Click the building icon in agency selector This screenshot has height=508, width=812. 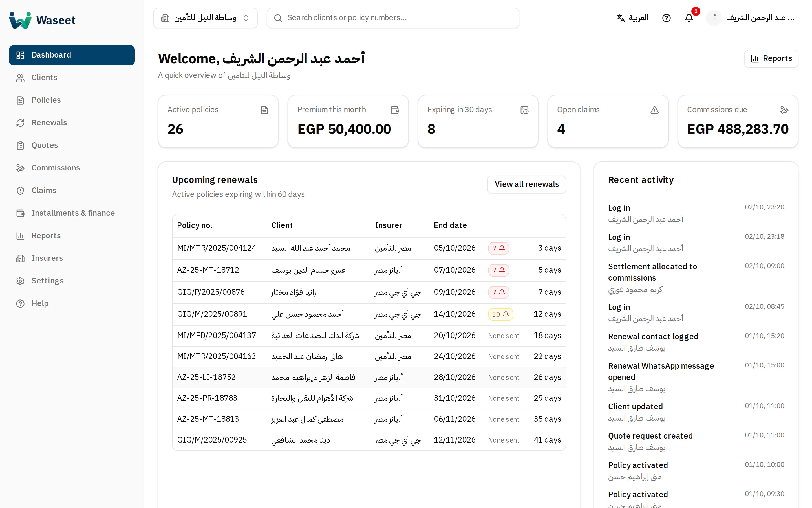(165, 18)
